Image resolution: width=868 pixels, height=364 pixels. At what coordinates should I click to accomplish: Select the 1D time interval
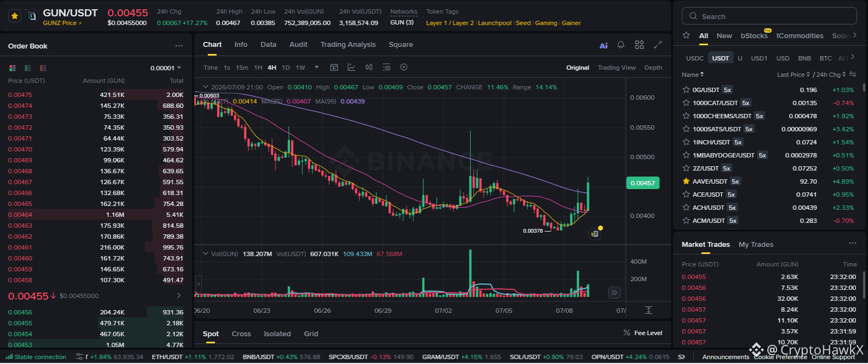(286, 68)
